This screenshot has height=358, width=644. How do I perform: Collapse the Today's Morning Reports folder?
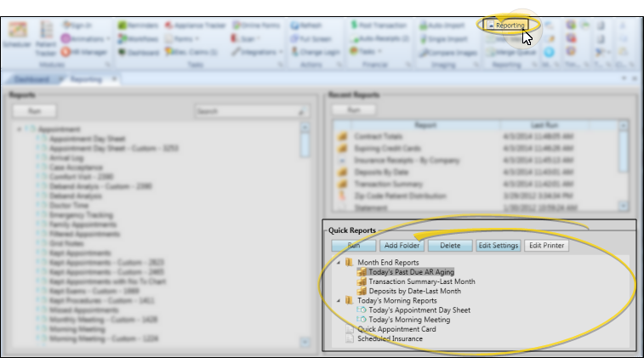338,301
